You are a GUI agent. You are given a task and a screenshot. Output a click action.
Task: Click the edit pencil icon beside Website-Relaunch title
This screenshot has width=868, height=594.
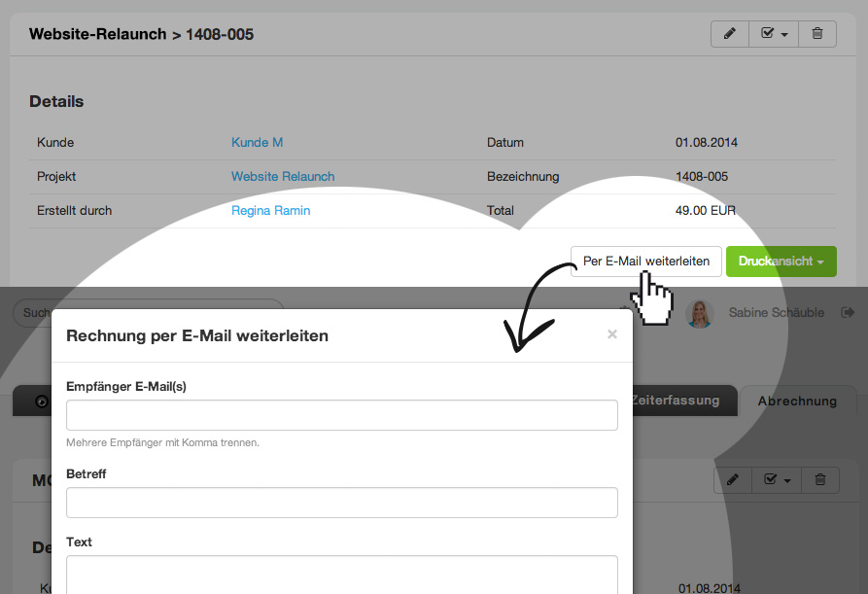(x=730, y=34)
